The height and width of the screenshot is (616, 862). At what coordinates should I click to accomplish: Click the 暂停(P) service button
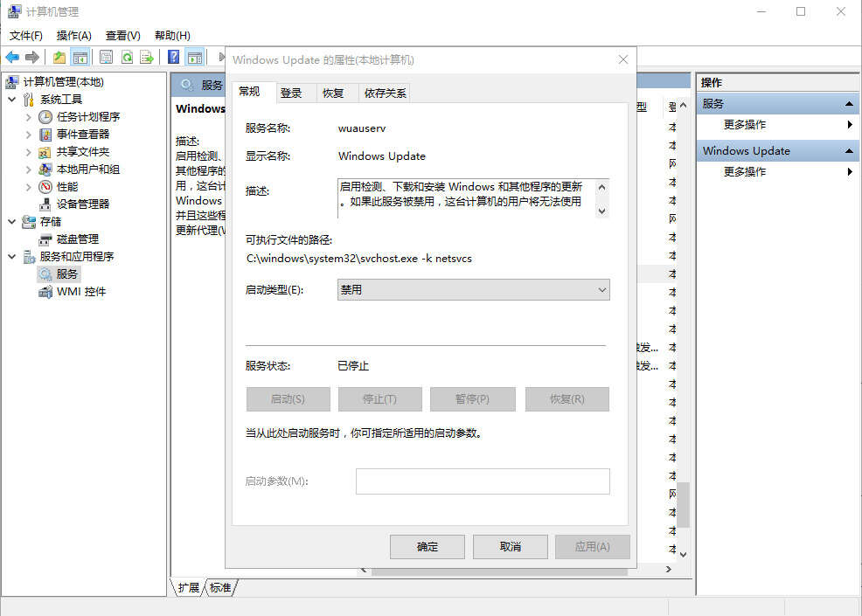[473, 399]
